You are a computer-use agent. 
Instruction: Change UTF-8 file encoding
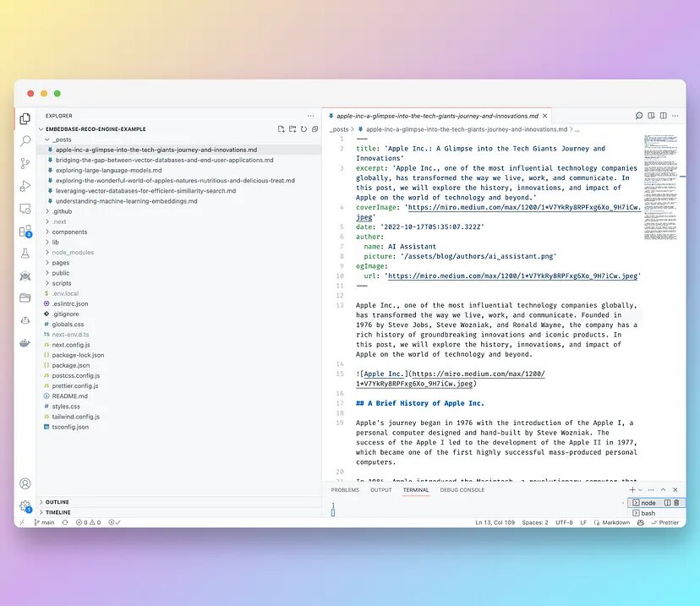point(564,522)
